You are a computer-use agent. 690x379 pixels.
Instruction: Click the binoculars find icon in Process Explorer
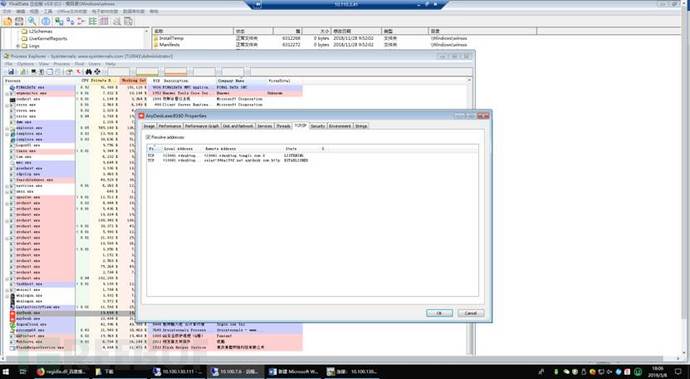tap(88, 72)
